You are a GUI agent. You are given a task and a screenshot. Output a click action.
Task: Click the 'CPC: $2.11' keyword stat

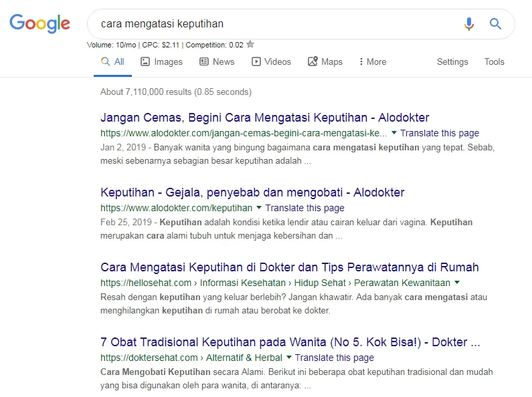[x=161, y=45]
